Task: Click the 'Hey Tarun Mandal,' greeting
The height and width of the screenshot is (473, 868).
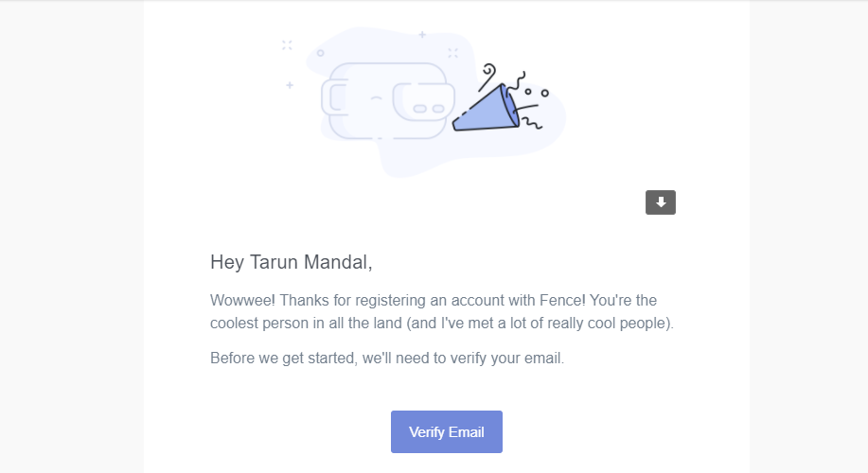Action: click(292, 262)
